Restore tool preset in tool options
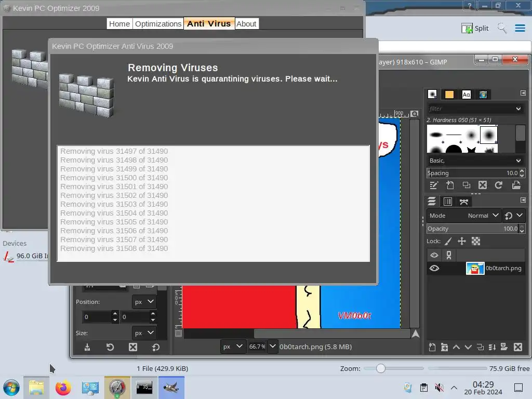Image resolution: width=532 pixels, height=399 pixels. (110, 347)
